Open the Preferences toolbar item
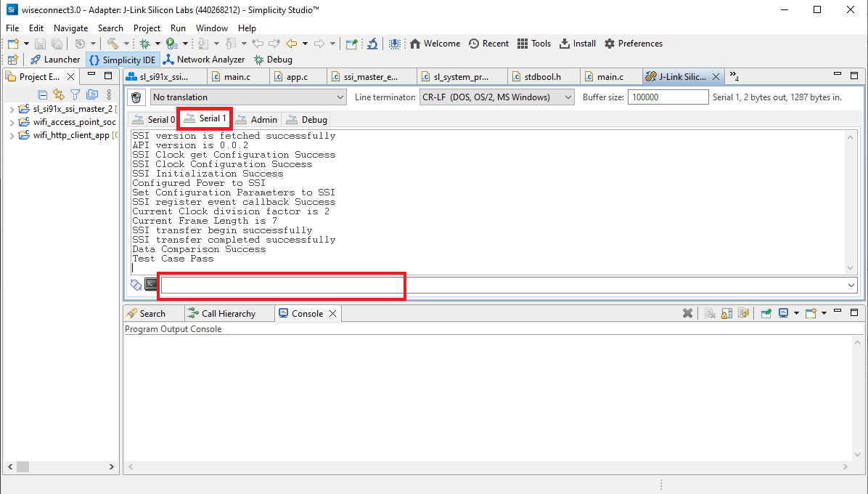 pyautogui.click(x=634, y=44)
